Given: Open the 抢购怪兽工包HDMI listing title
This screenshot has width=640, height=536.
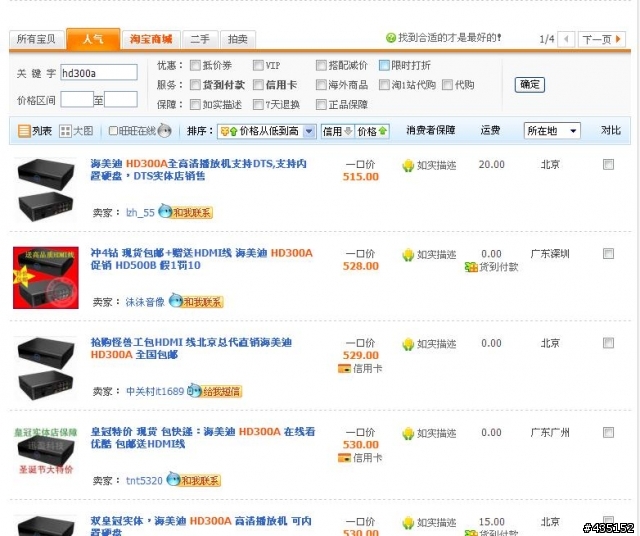Looking at the screenshot, I should [x=191, y=348].
